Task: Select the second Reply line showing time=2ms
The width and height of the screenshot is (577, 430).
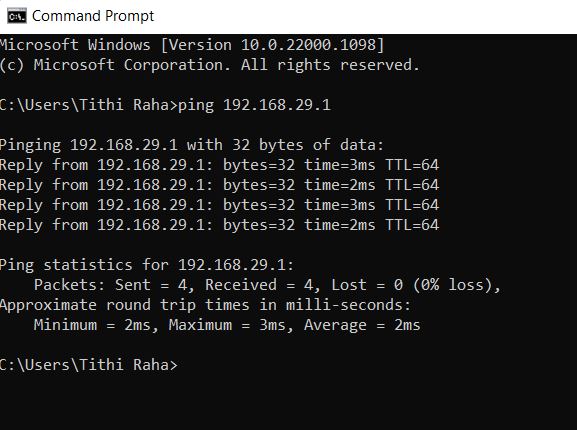Action: (219, 185)
